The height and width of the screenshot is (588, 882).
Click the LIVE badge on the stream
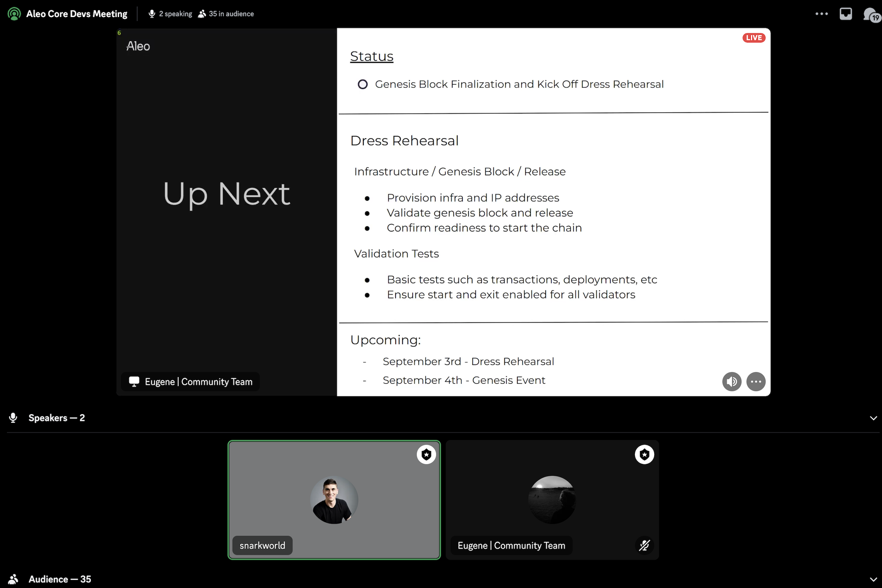[x=754, y=38]
